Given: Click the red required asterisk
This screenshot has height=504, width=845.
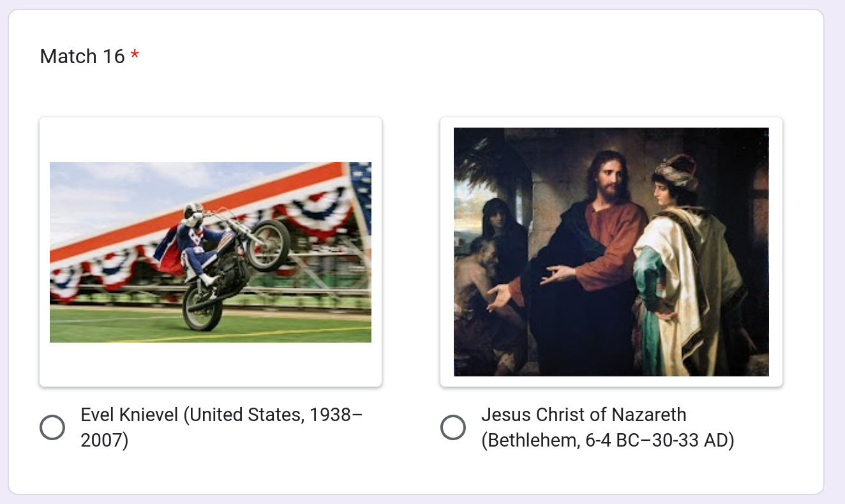Looking at the screenshot, I should 135,56.
